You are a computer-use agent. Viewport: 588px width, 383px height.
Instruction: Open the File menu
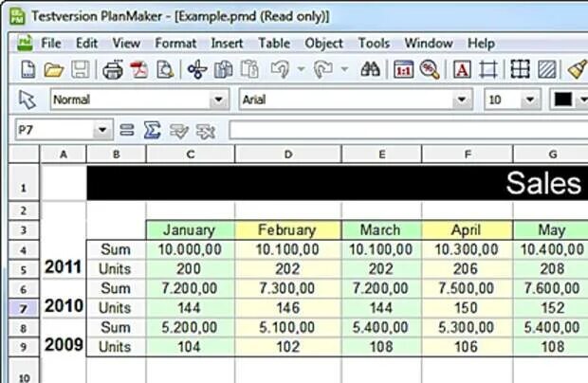click(x=51, y=43)
